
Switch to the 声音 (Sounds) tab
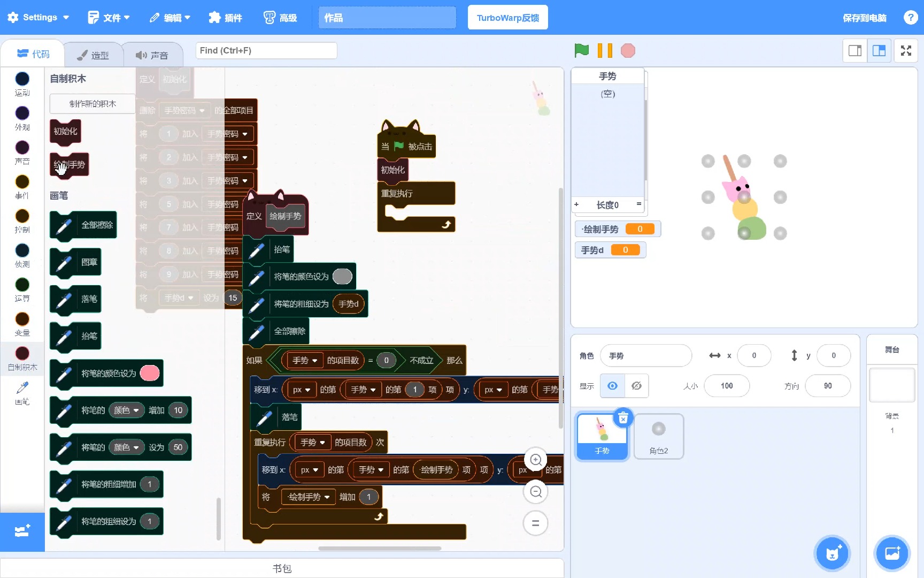pyautogui.click(x=152, y=55)
